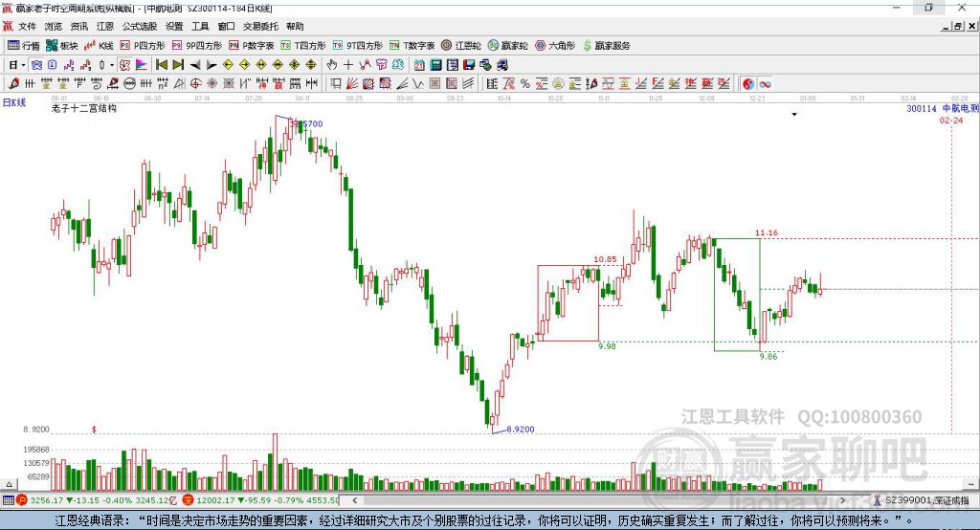This screenshot has width=980, height=530.
Task: Open the P四方形 tool
Action: (x=143, y=46)
